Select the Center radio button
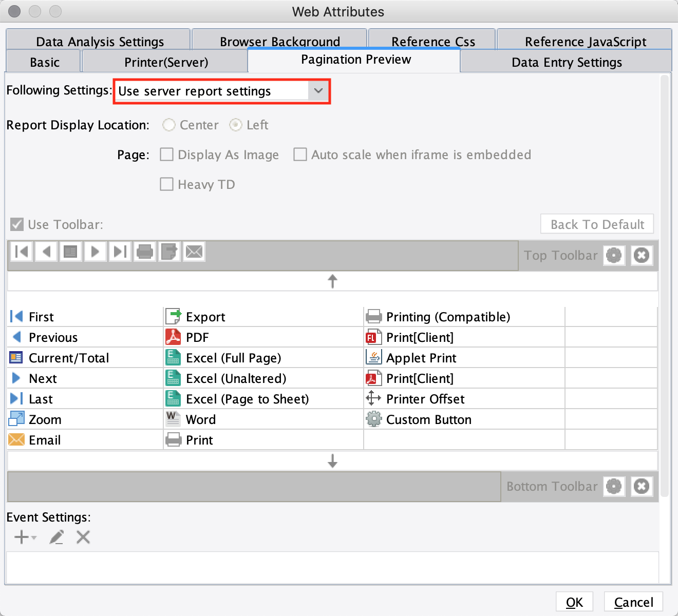The height and width of the screenshot is (616, 678). [168, 125]
